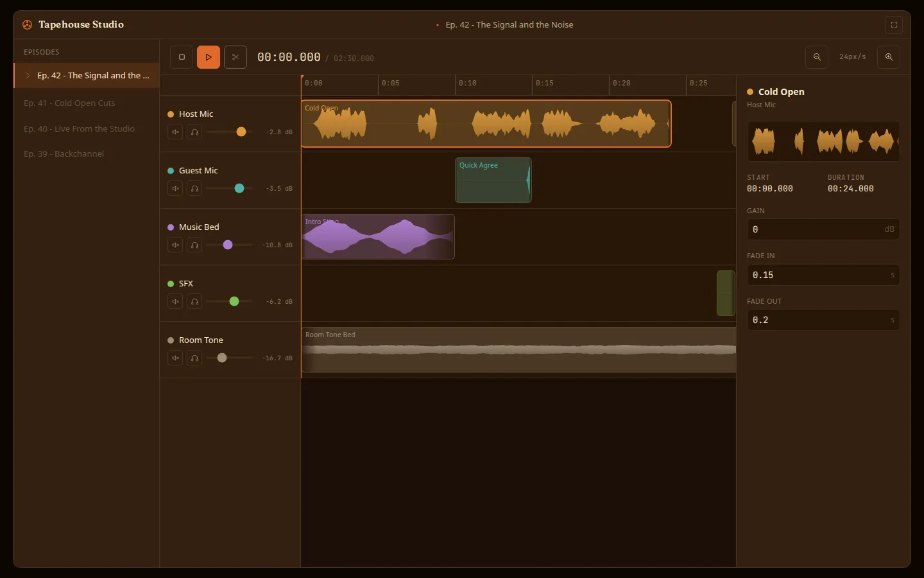924x578 pixels.
Task: Click the Fade In input field
Action: click(823, 275)
